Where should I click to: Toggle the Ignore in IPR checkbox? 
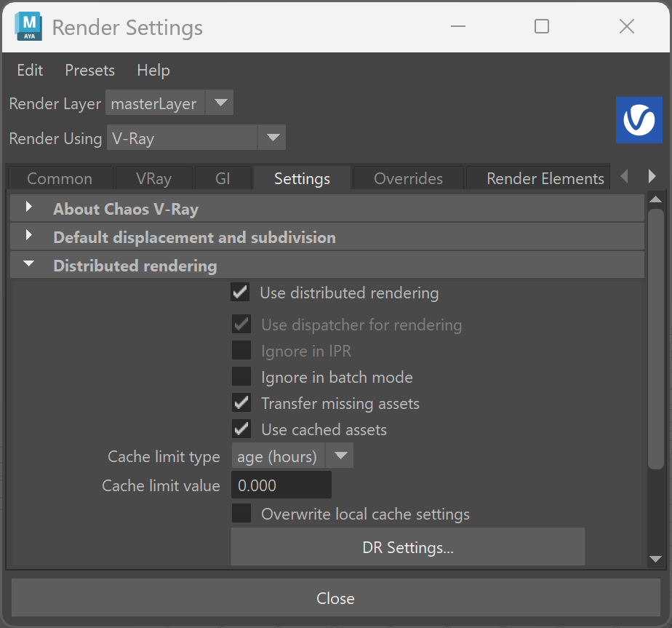(241, 351)
